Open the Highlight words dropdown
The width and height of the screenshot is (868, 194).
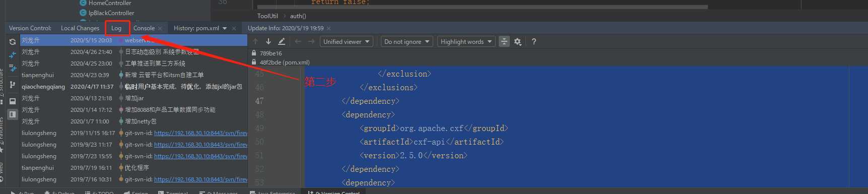[x=466, y=42]
